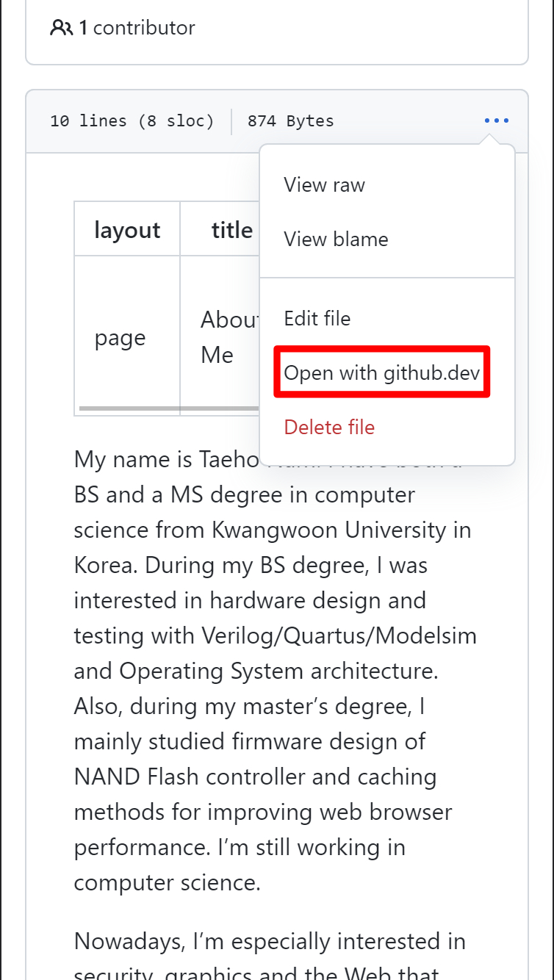Click the highlighted "Open with github.dev" entry
The image size is (554, 980).
(381, 372)
